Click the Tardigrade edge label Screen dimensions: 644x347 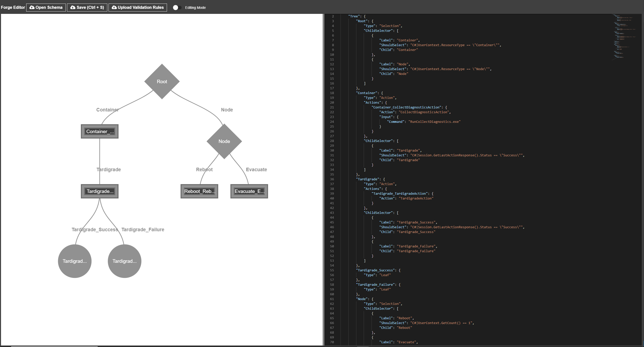pos(109,169)
